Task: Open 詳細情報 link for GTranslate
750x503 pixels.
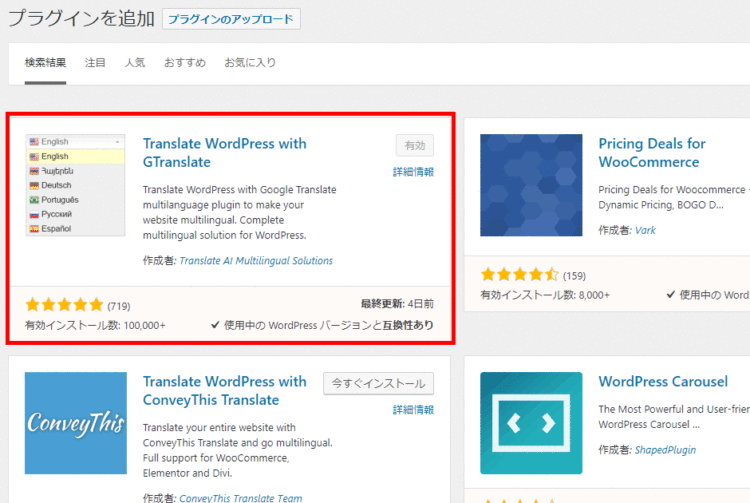Action: pyautogui.click(x=413, y=172)
